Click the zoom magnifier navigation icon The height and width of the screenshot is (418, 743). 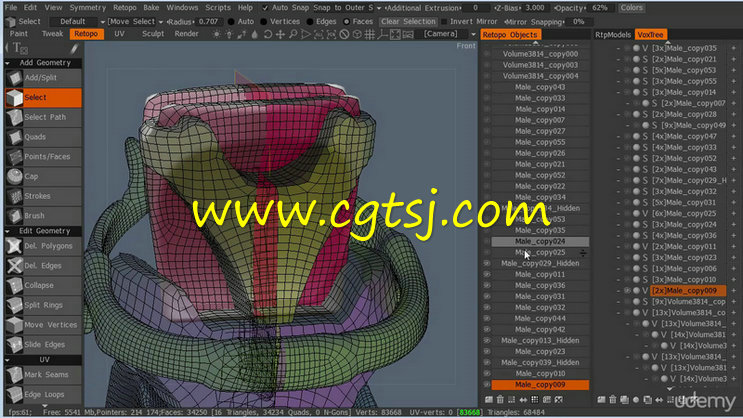[x=293, y=34]
